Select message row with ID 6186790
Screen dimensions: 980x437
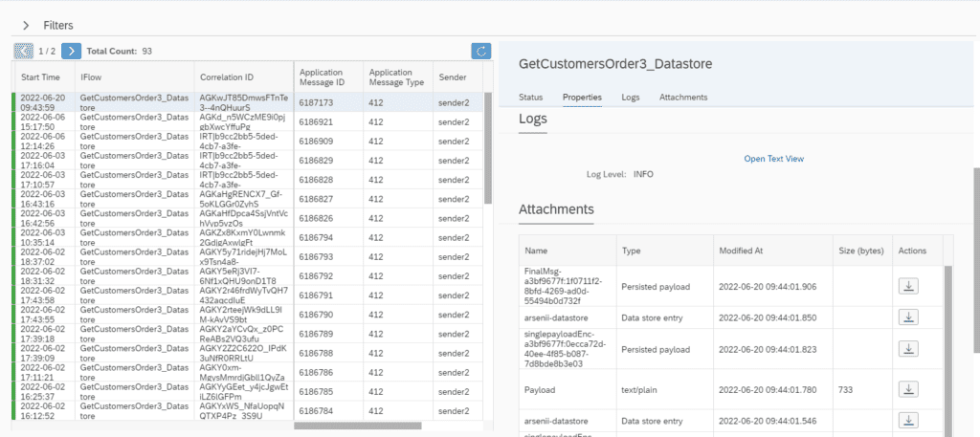click(x=248, y=315)
